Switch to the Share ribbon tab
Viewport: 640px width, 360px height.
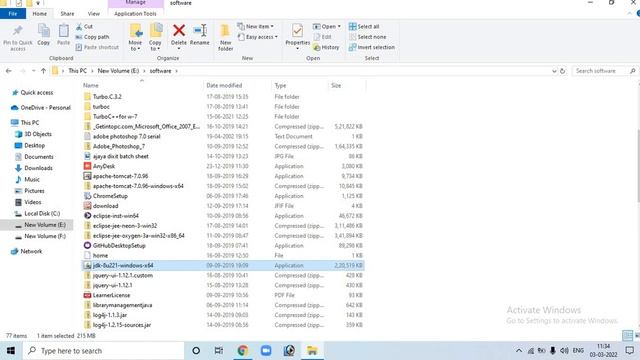[x=67, y=14]
